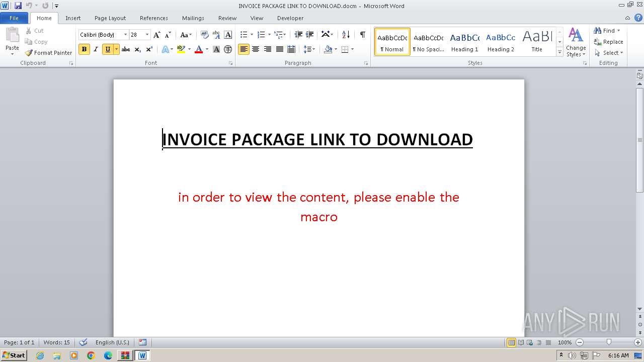Apply Align Text Left
644x362 pixels.
[x=244, y=49]
